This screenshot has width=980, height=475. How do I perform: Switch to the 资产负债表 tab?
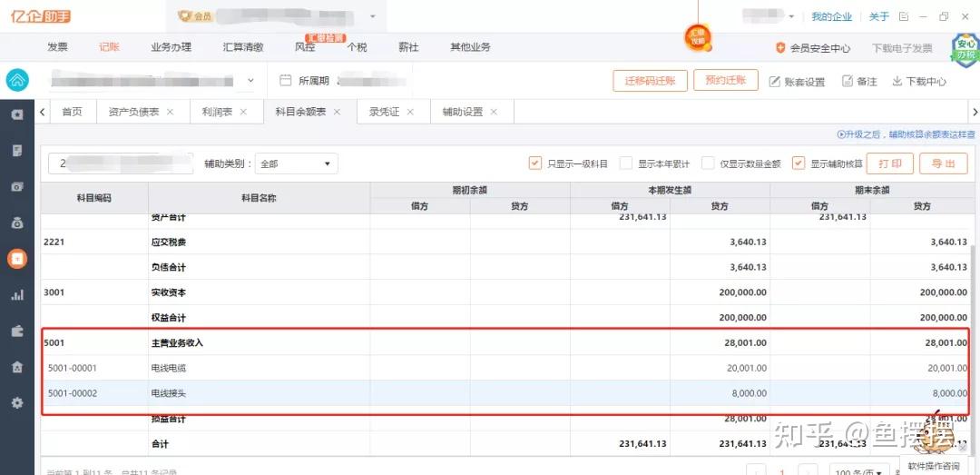point(133,112)
